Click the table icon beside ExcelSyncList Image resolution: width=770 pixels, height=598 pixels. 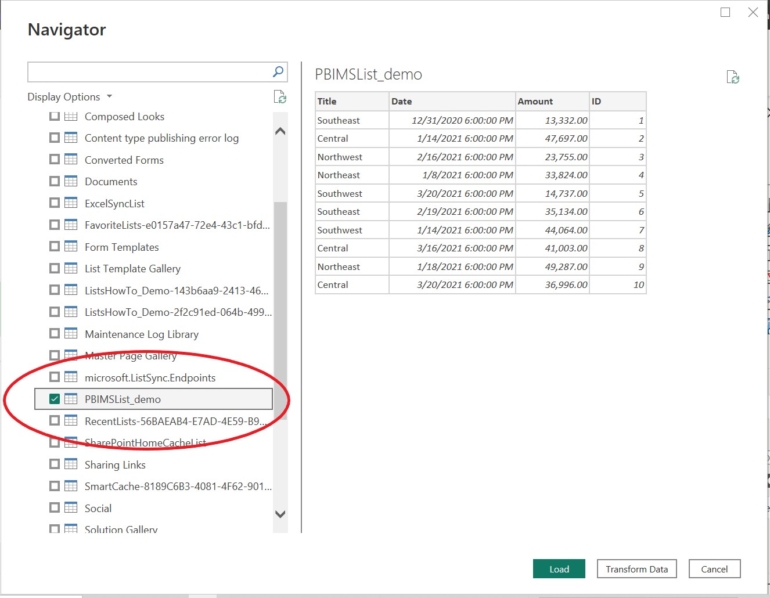(x=71, y=203)
